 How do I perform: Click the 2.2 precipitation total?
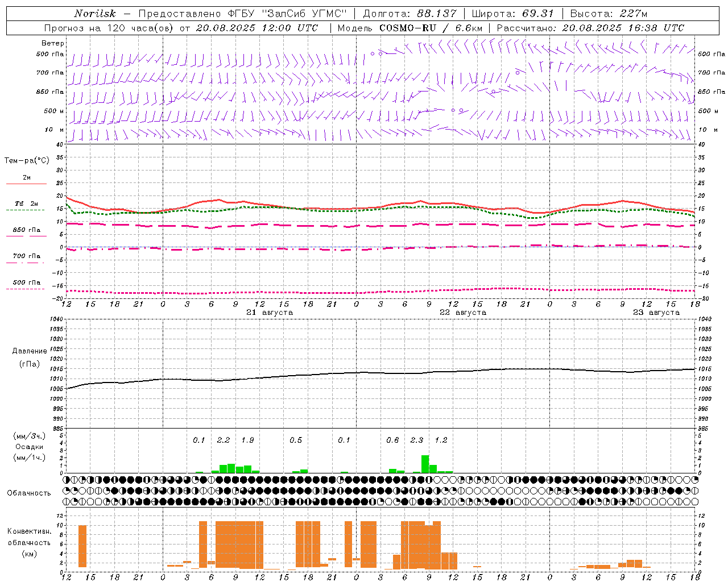point(224,440)
